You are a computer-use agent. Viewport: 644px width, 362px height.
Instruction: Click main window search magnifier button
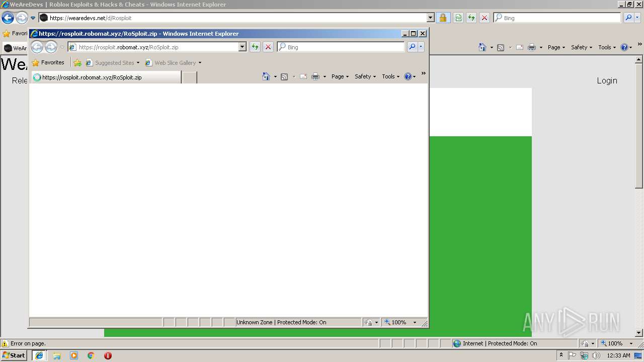tap(628, 18)
